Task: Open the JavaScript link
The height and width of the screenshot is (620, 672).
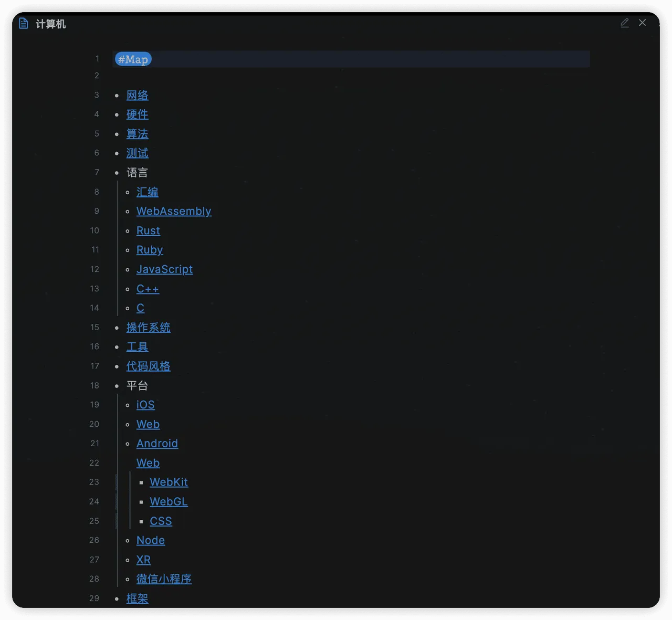Action: pos(164,269)
